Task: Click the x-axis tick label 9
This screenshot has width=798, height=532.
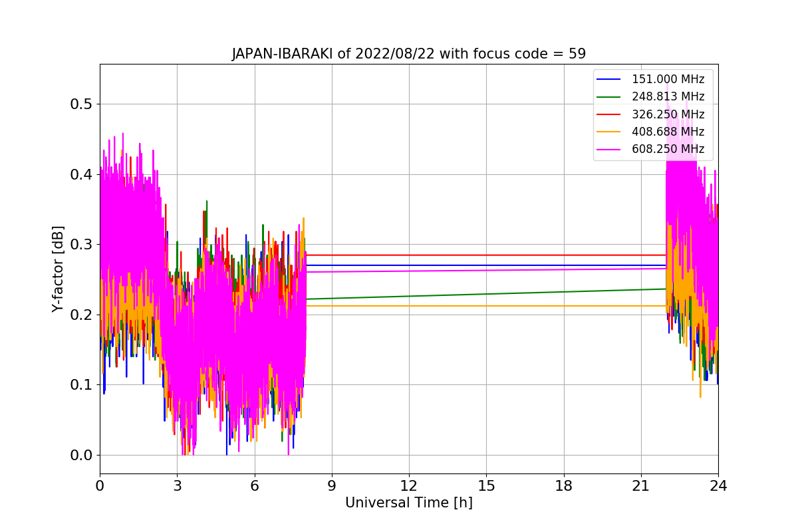Action: pos(332,485)
